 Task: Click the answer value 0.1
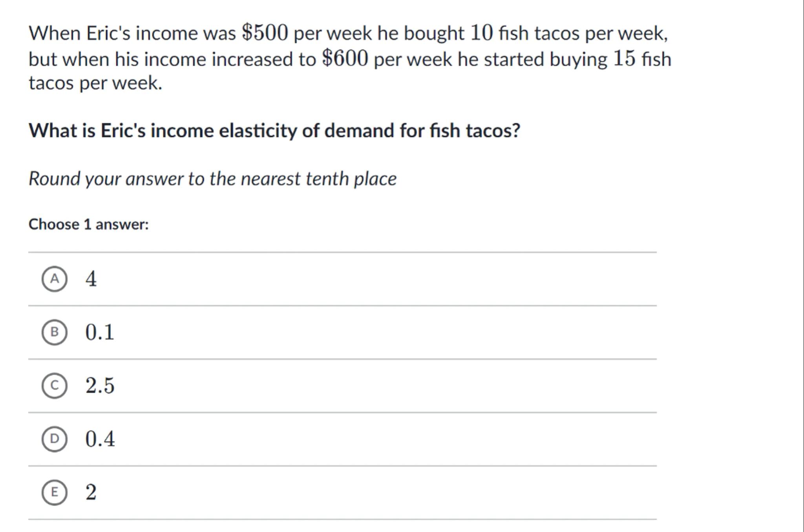click(100, 332)
